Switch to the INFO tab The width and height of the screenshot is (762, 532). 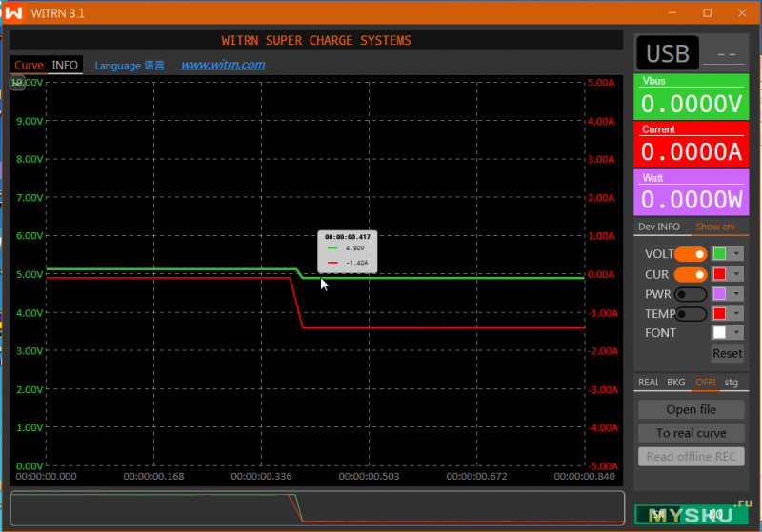tap(65, 65)
